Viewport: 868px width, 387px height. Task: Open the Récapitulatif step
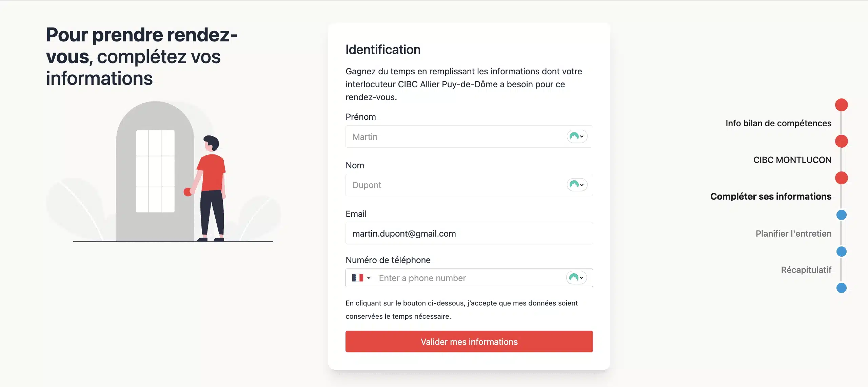pyautogui.click(x=806, y=270)
